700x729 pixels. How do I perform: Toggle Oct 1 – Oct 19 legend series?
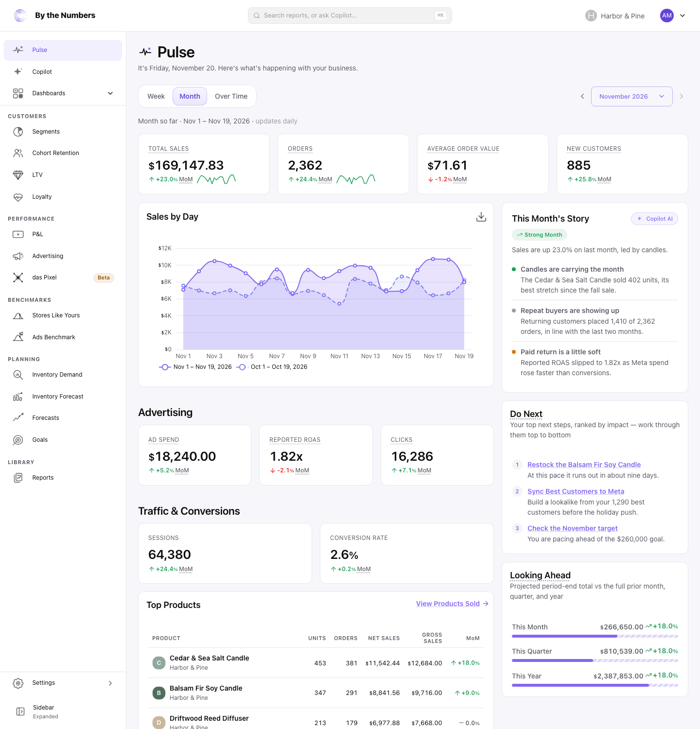click(272, 367)
